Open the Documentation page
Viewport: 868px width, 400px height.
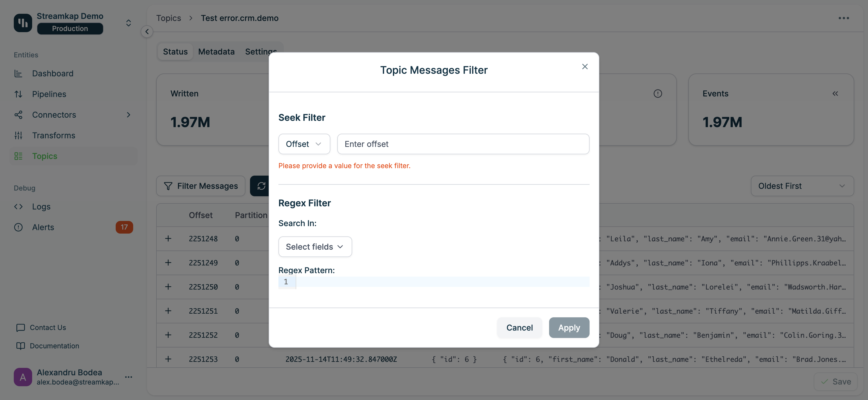click(x=54, y=345)
